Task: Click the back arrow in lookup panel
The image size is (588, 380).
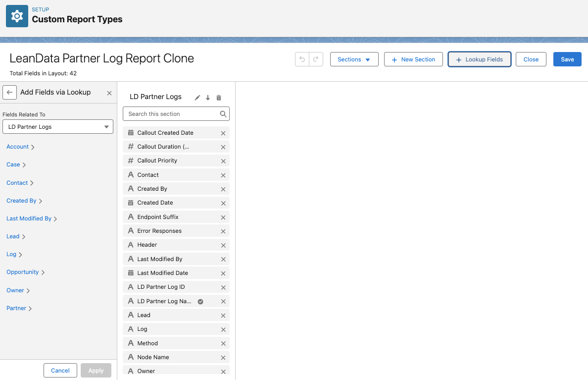Action: pos(9,92)
